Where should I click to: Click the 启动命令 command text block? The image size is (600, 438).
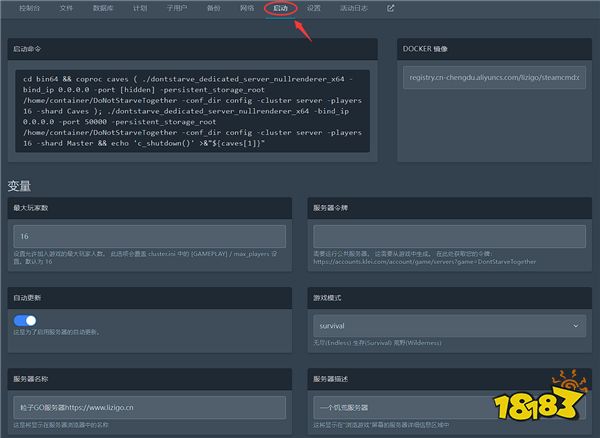click(x=193, y=110)
